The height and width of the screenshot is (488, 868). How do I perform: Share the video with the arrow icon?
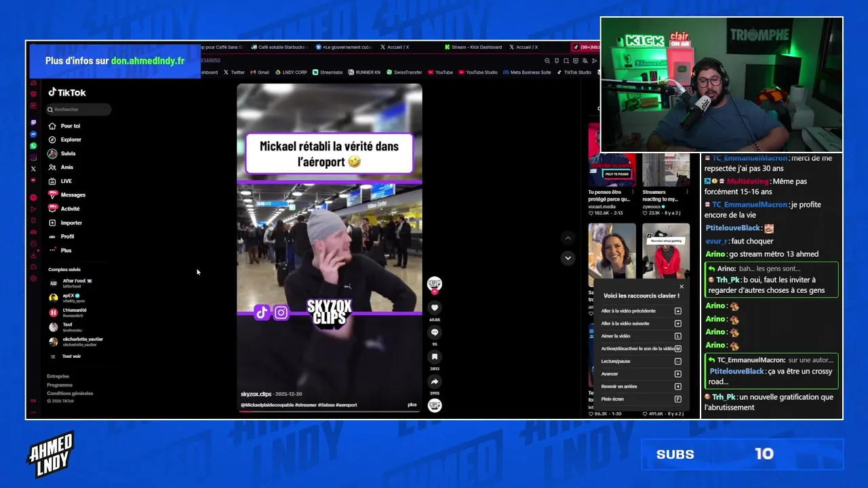coord(435,381)
